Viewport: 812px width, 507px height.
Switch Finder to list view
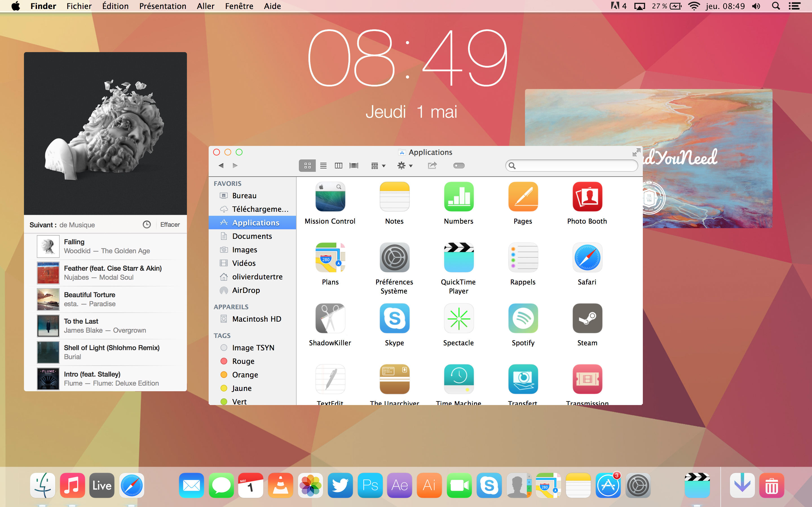click(323, 166)
